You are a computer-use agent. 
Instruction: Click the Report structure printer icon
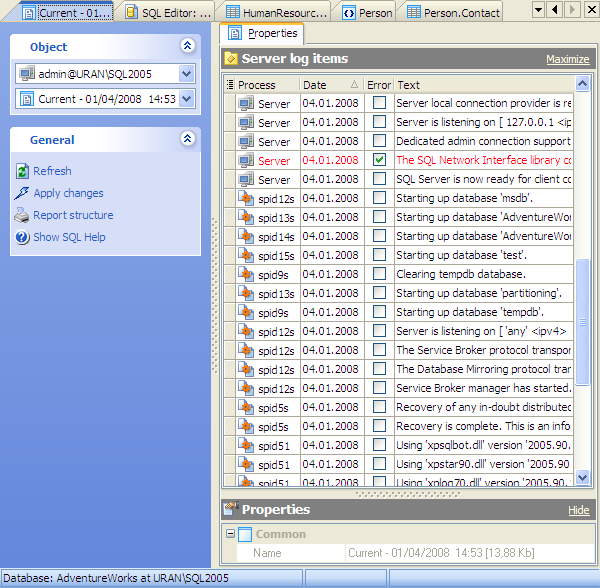(23, 215)
